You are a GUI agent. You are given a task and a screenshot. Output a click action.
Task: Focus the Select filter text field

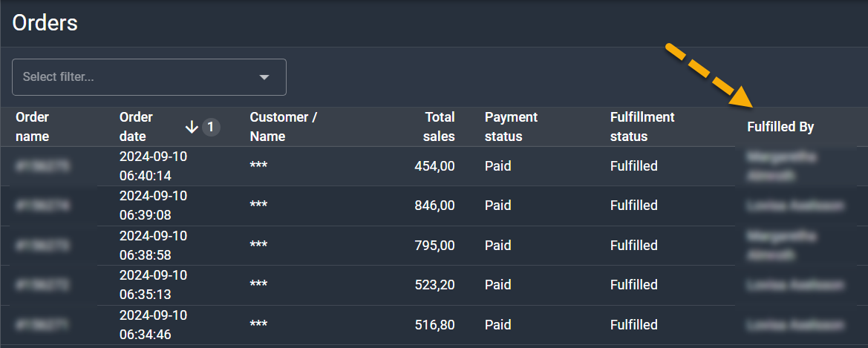[x=134, y=77]
